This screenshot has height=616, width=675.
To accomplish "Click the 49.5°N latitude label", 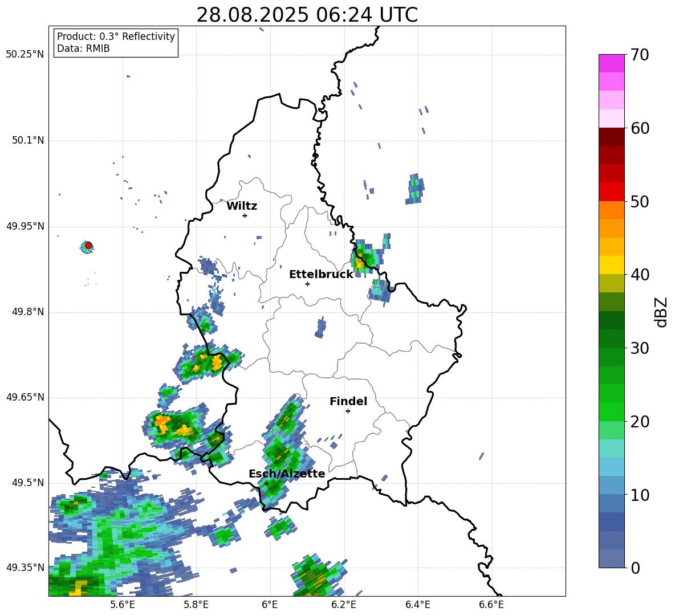I will coord(28,483).
